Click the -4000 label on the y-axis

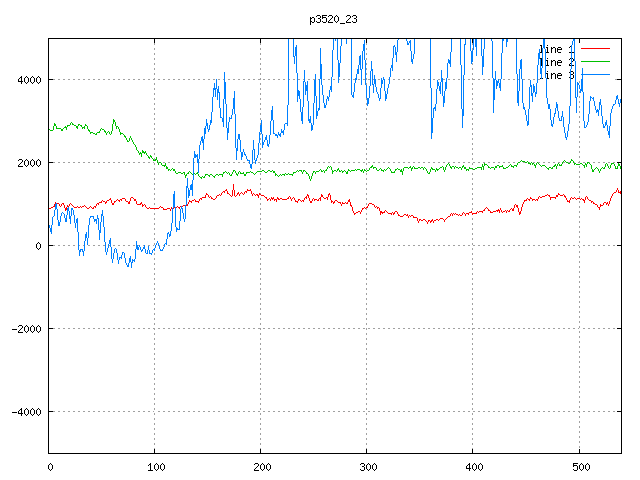[25, 412]
